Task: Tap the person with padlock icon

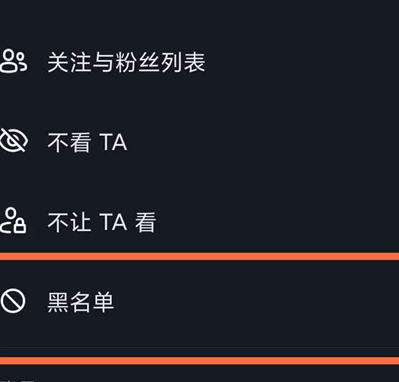Action: click(x=13, y=220)
